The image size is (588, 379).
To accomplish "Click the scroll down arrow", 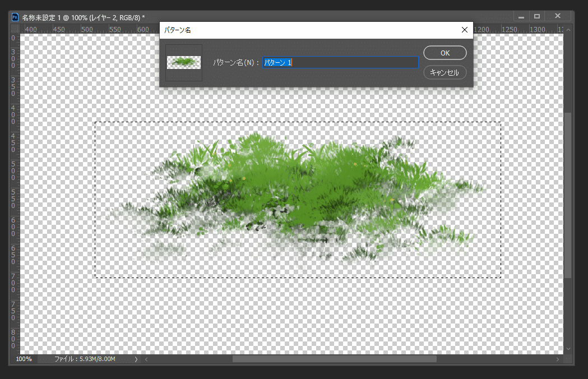I will pos(568,349).
